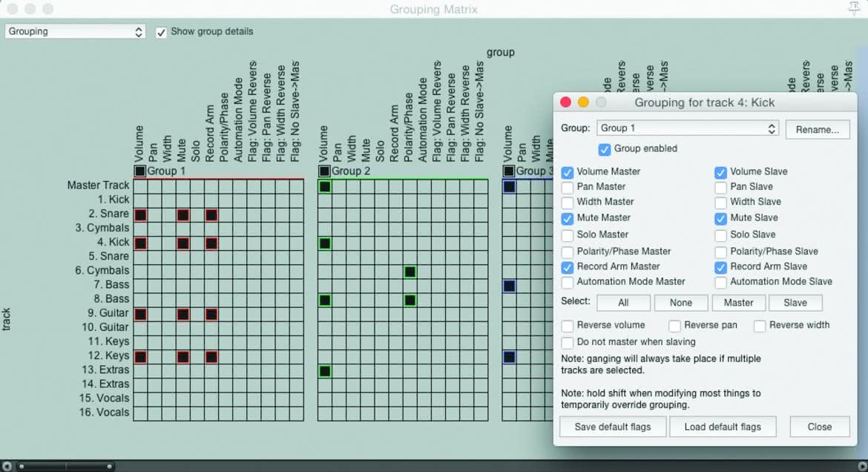Close the Grouping for track 4 dialog

(x=819, y=427)
